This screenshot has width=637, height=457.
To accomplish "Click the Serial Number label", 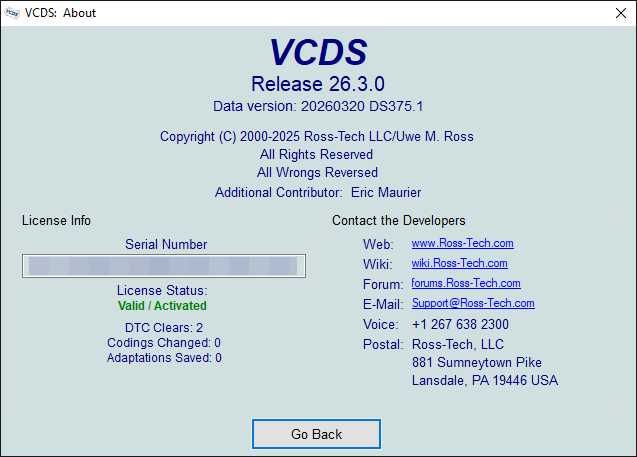I will point(166,244).
